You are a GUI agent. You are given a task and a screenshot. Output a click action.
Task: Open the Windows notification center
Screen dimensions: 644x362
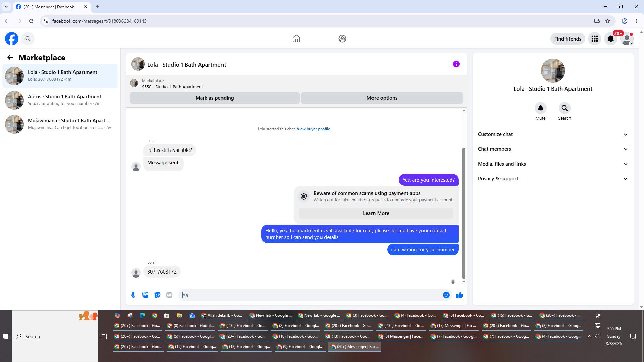click(633, 336)
